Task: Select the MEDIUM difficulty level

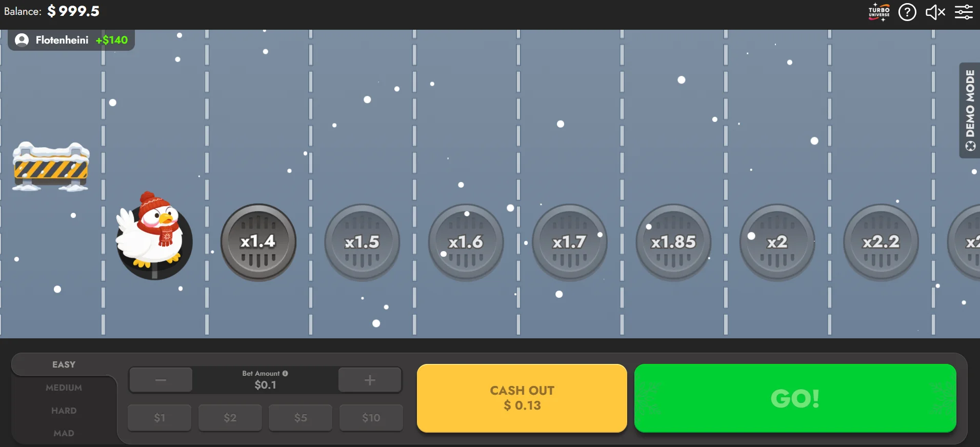Action: (x=64, y=388)
